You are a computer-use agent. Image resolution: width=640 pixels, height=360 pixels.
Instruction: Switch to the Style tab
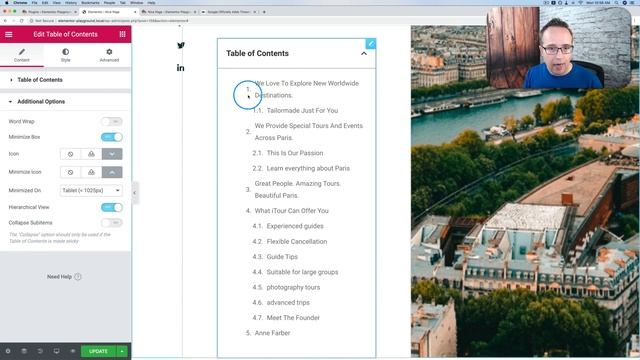click(65, 55)
